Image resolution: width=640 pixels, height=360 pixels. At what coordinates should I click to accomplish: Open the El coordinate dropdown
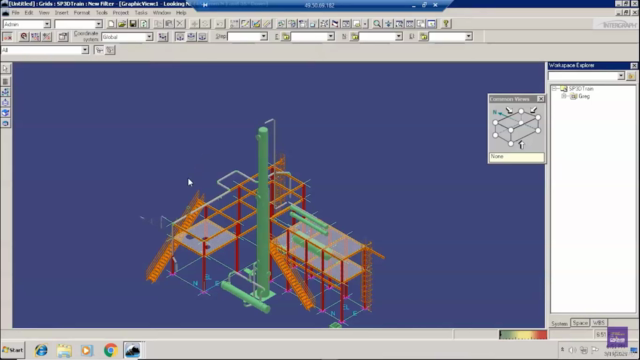pos(469,37)
